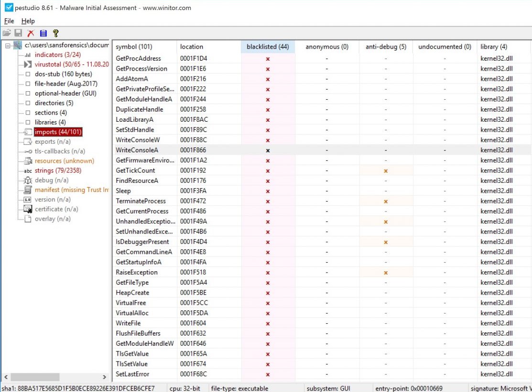
Task: Click the abc icon next to strings
Action: coord(27,171)
